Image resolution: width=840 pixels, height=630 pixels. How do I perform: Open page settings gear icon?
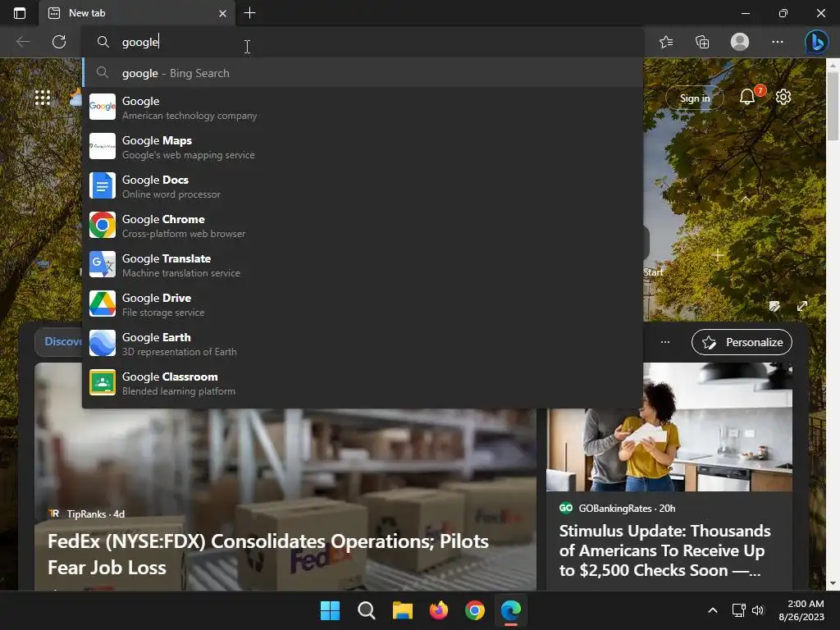coord(783,97)
